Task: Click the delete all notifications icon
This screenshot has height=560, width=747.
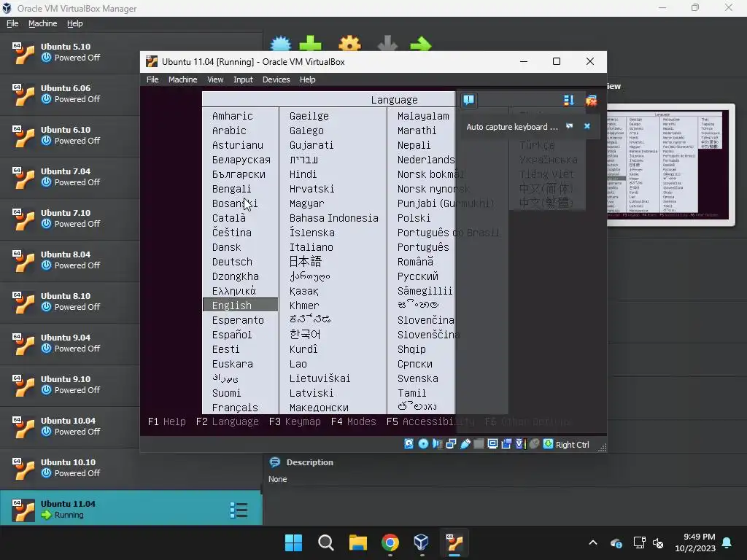Action: point(591,100)
